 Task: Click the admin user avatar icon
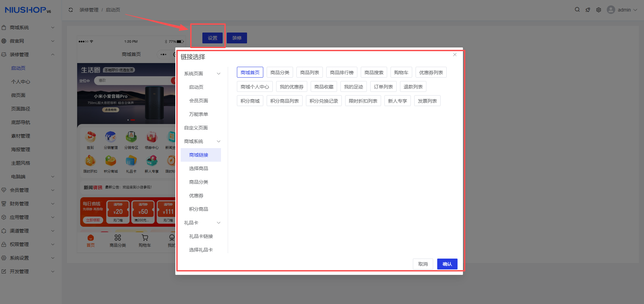pyautogui.click(x=611, y=10)
